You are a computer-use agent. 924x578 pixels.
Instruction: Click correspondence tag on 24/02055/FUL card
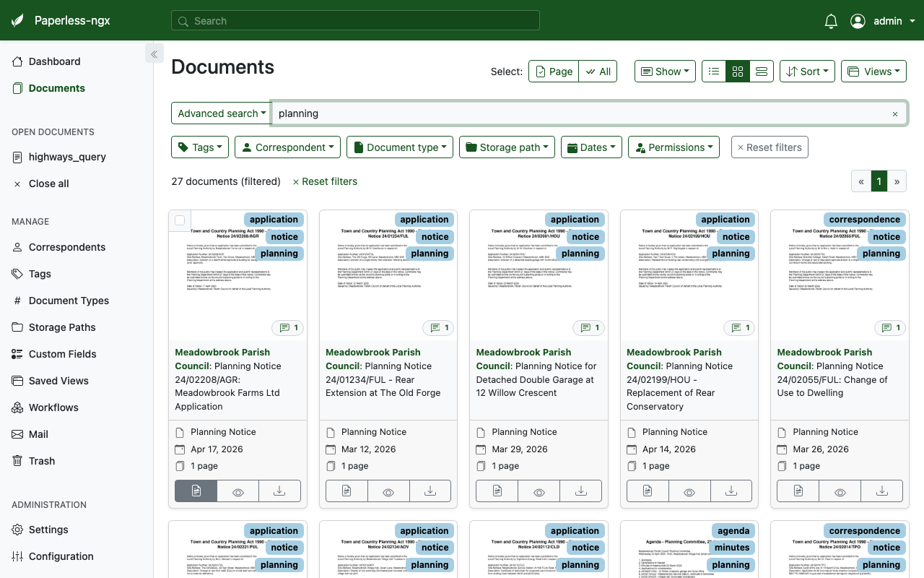pyautogui.click(x=865, y=220)
